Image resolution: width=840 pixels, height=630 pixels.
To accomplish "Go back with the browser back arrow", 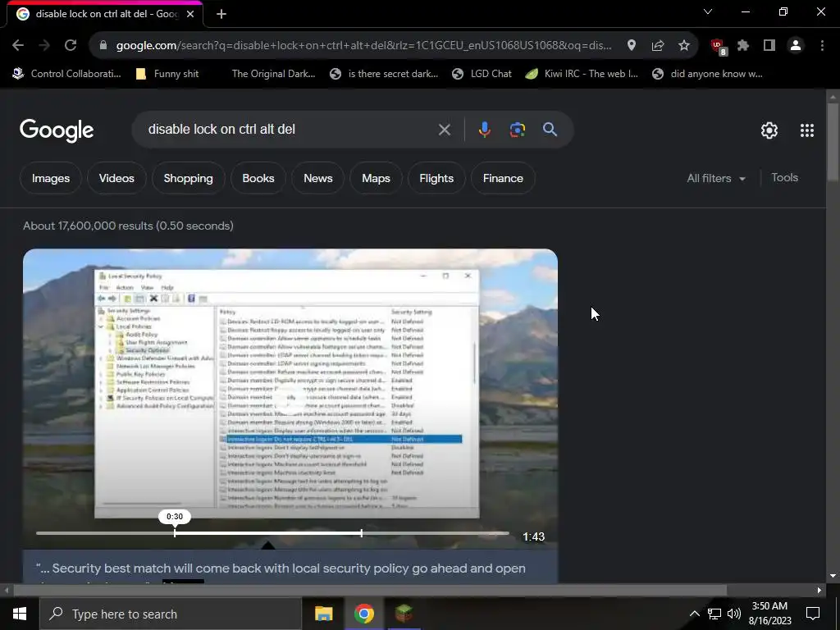I will pos(18,46).
